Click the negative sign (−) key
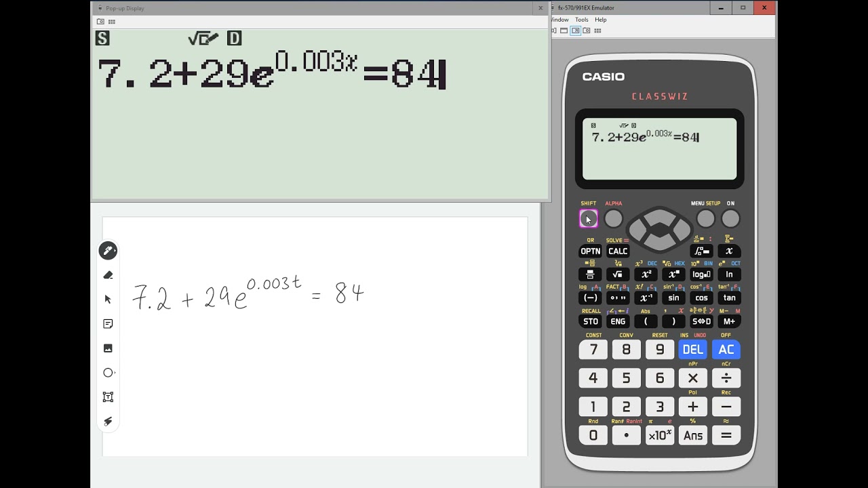The height and width of the screenshot is (488, 868). pyautogui.click(x=591, y=298)
